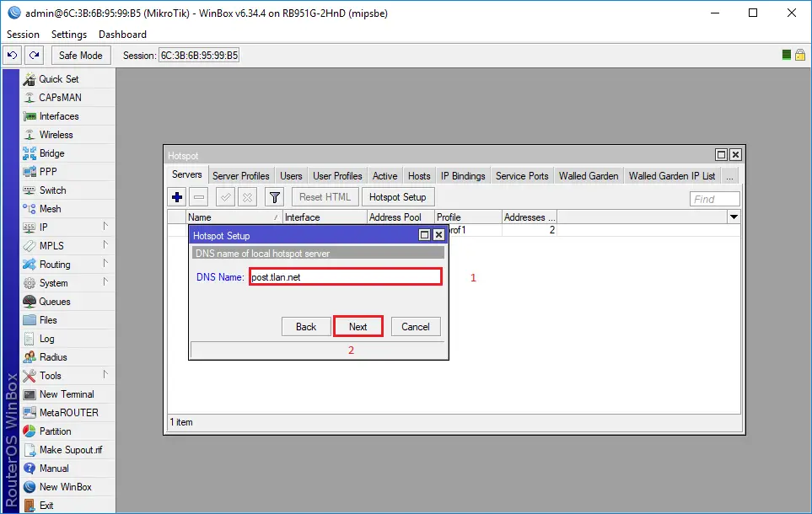Click the redo arrow in toolbar

(x=35, y=56)
